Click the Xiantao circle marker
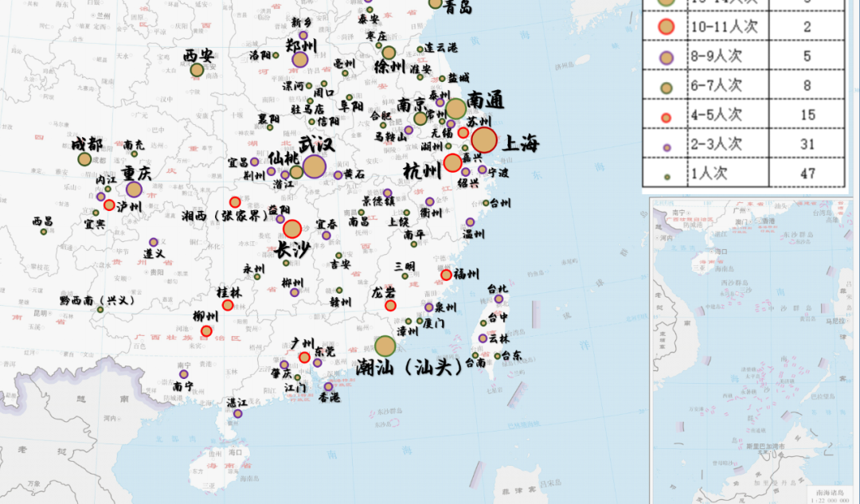The image size is (860, 504). tap(296, 172)
